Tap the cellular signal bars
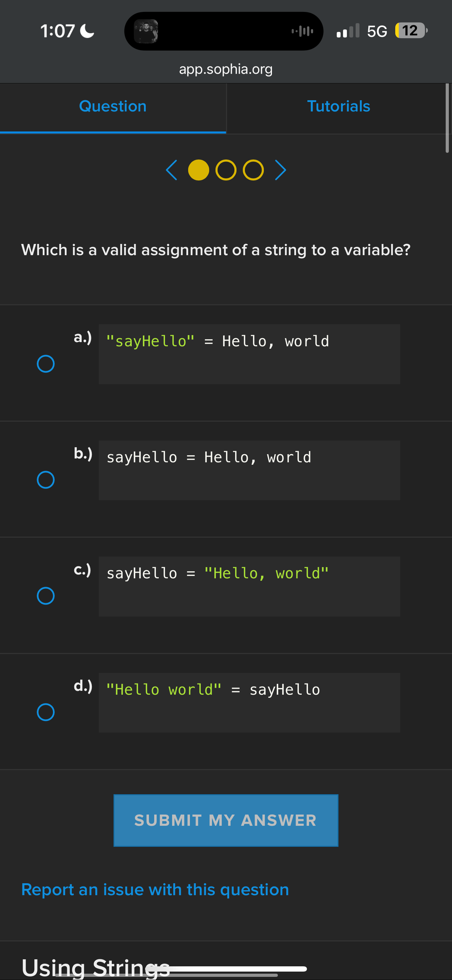452x980 pixels. (348, 30)
